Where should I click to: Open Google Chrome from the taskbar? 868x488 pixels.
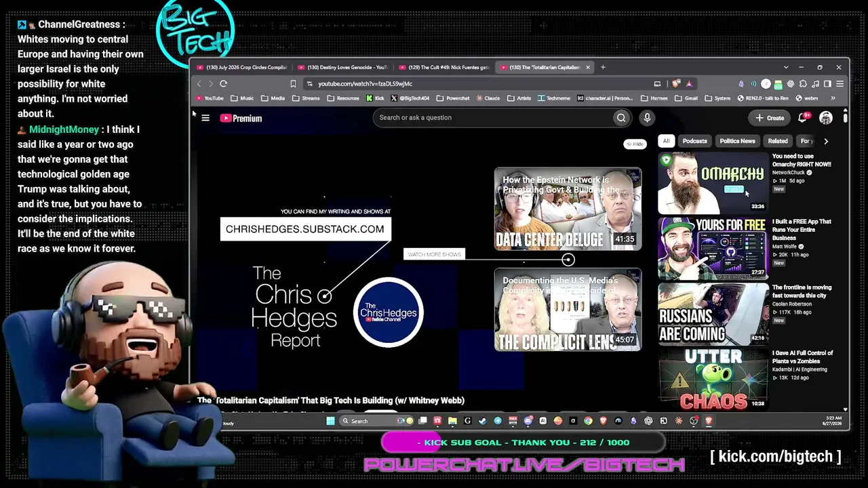tap(588, 421)
